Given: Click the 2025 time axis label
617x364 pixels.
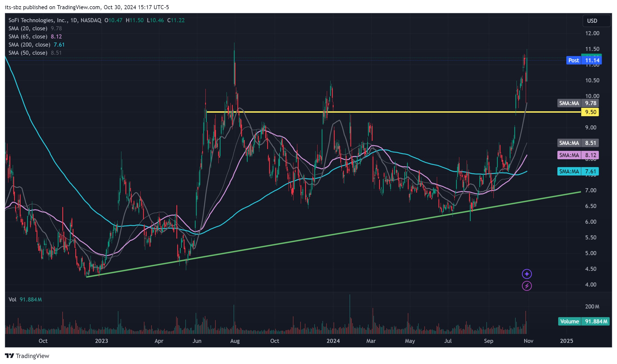Looking at the screenshot, I should pyautogui.click(x=566, y=341).
